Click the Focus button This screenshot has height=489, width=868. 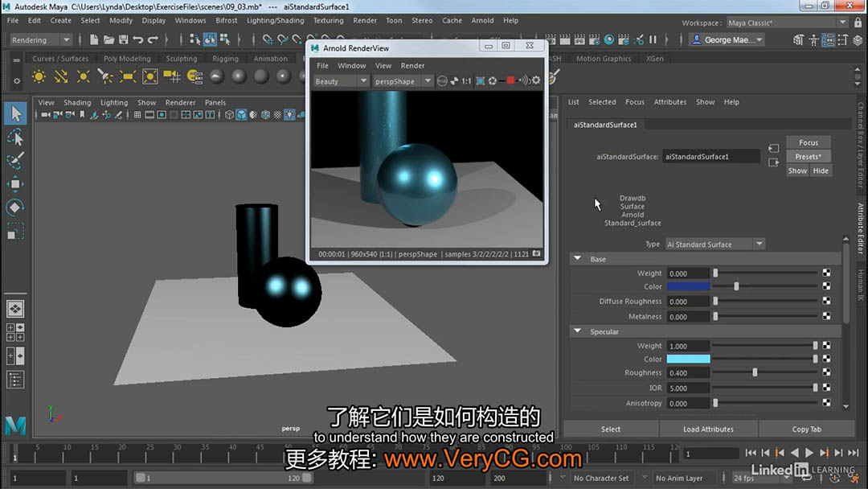809,142
